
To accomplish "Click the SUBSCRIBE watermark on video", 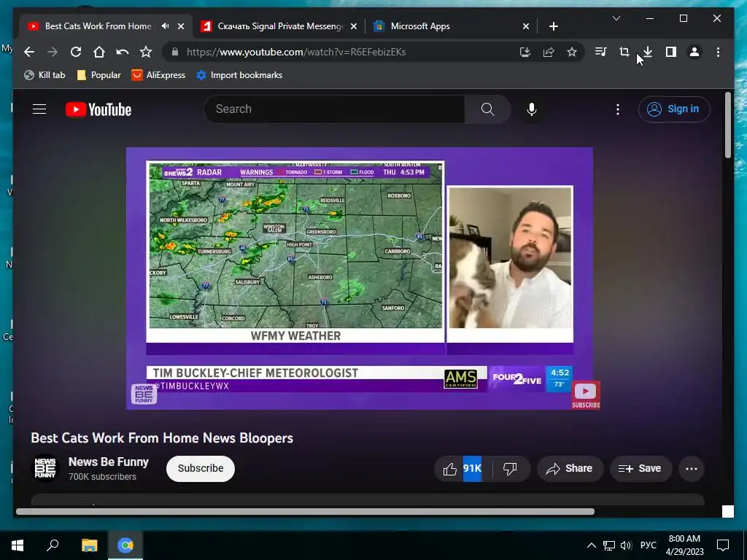I will 586,395.
